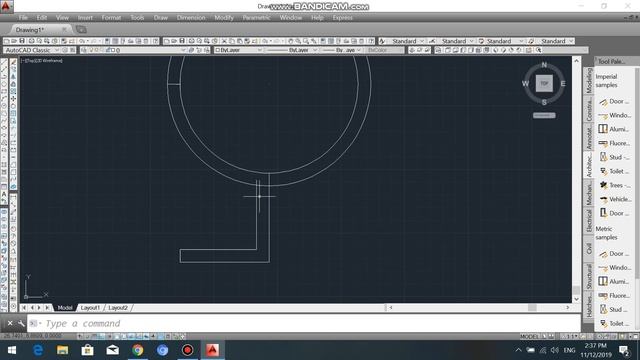Pick the Multiline Text 'A' tool
Image resolution: width=640 pixels, height=360 pixels.
[4, 194]
